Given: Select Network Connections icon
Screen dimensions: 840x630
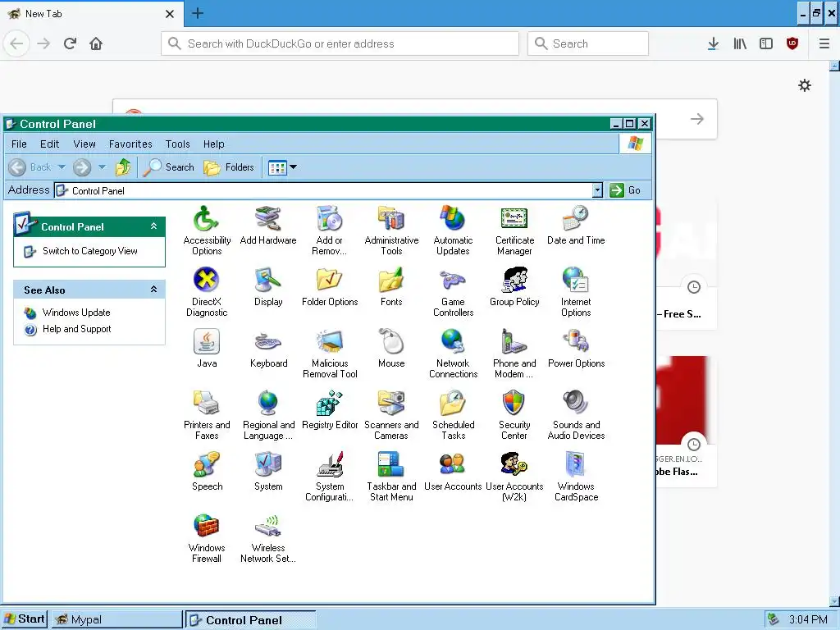Looking at the screenshot, I should pos(453,341).
